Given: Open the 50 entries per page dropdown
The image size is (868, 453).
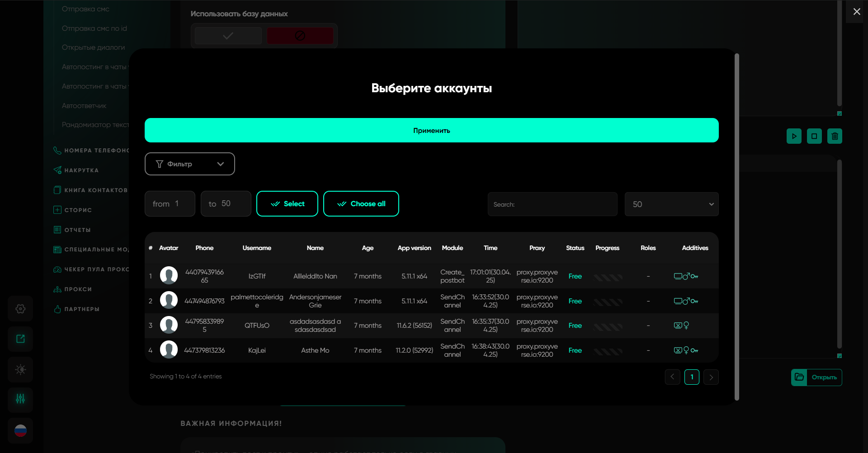Looking at the screenshot, I should point(671,204).
